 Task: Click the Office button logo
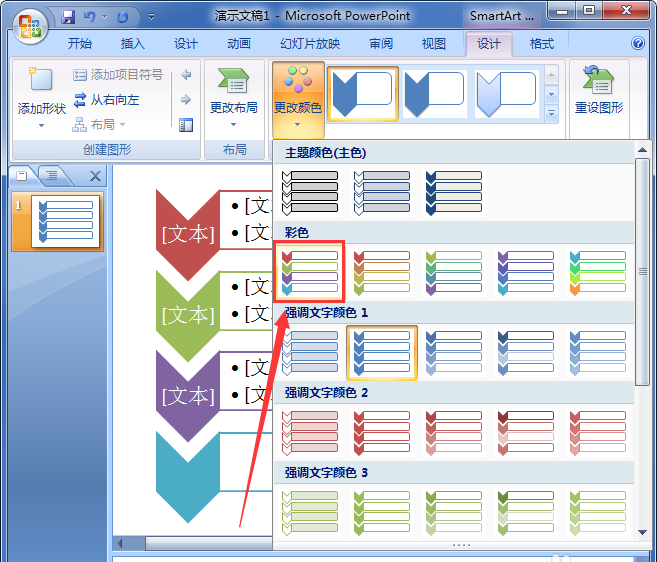click(29, 23)
